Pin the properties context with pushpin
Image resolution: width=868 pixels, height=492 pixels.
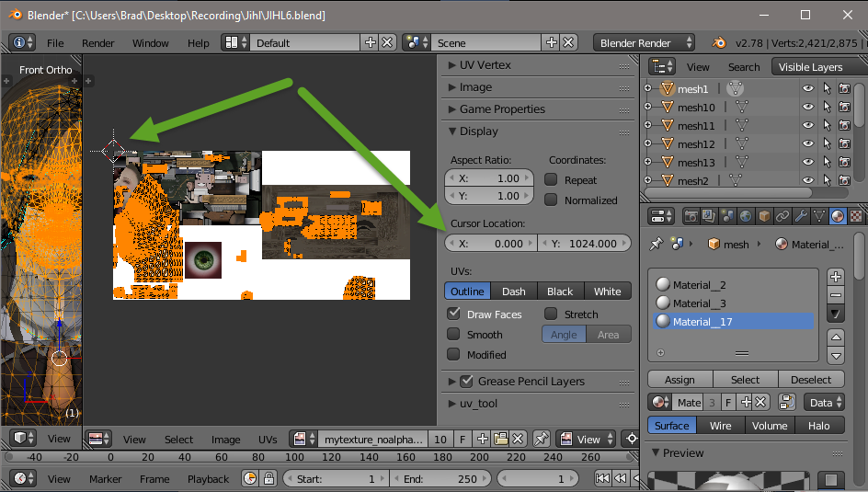tap(656, 244)
